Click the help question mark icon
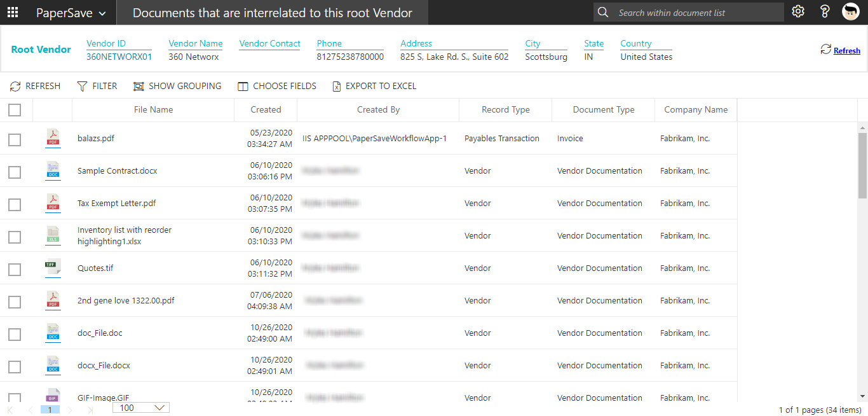This screenshot has width=868, height=416. coord(825,11)
